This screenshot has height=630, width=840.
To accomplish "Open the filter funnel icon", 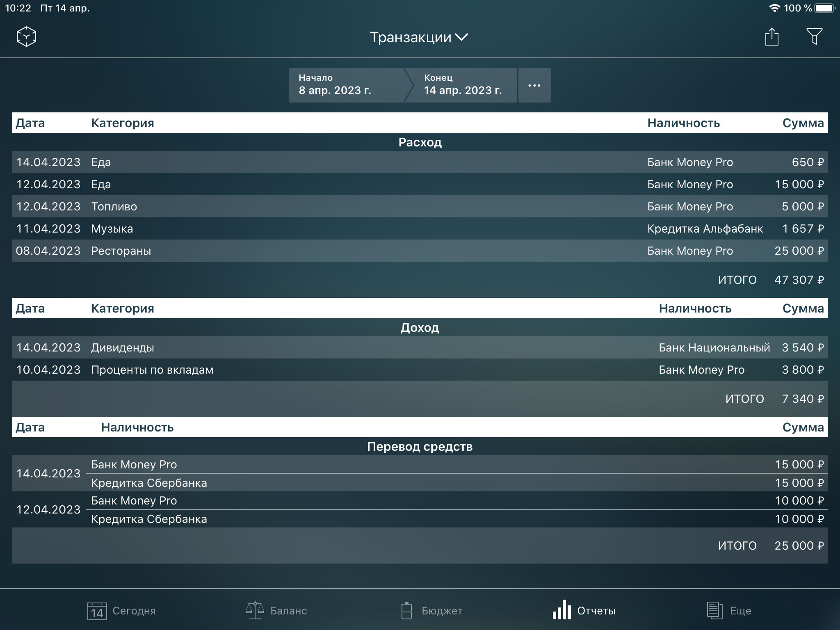I will pos(814,37).
